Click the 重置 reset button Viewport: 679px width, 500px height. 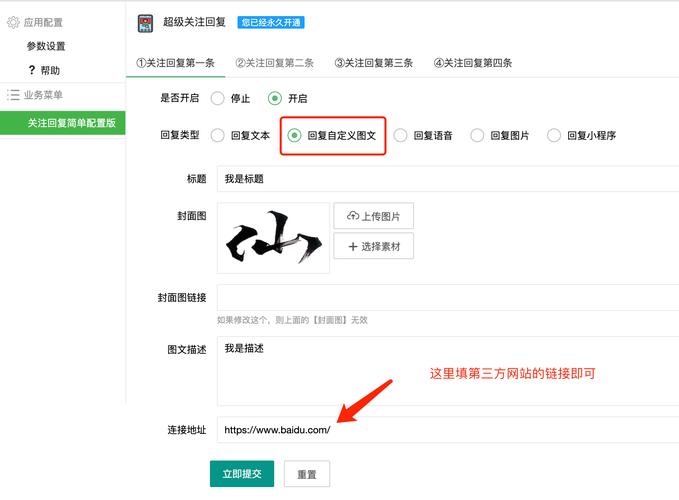pos(307,474)
